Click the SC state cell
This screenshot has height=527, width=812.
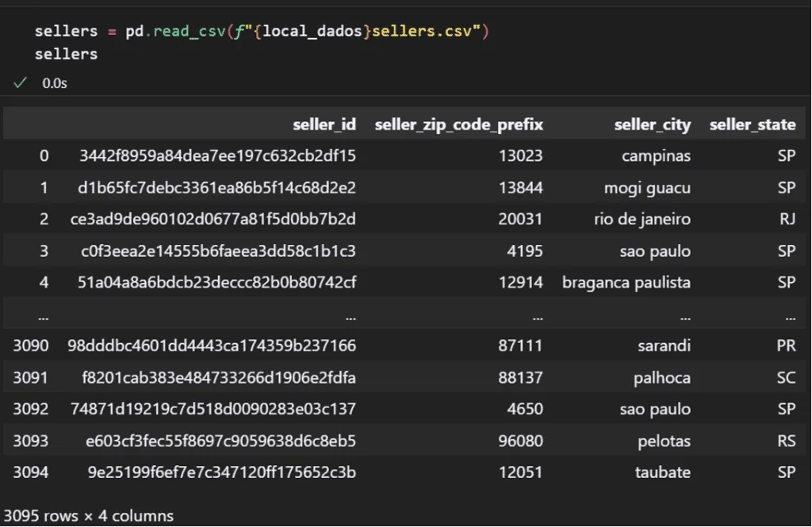point(786,377)
